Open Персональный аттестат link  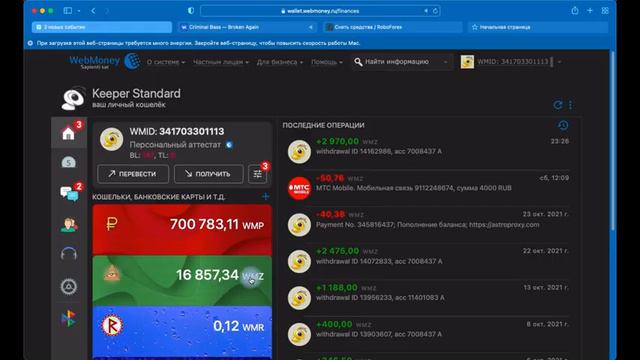coord(175,144)
